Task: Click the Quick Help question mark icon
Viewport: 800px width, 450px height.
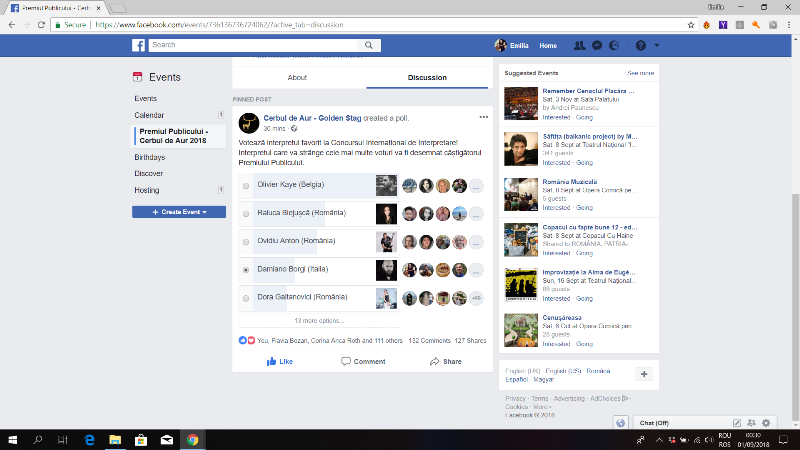Action: coord(640,46)
